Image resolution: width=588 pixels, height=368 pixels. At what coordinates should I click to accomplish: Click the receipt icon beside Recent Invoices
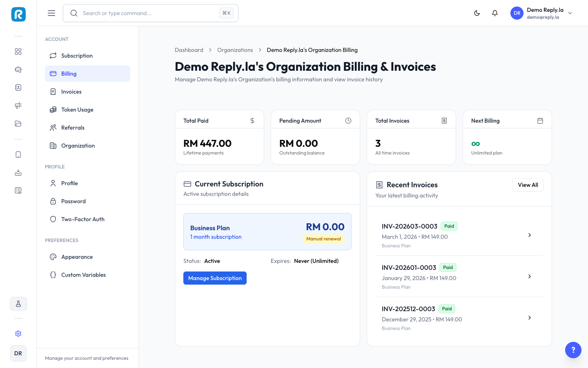point(379,185)
